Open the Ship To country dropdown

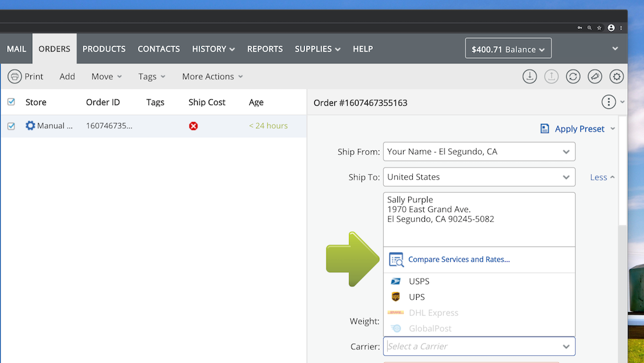tap(565, 177)
